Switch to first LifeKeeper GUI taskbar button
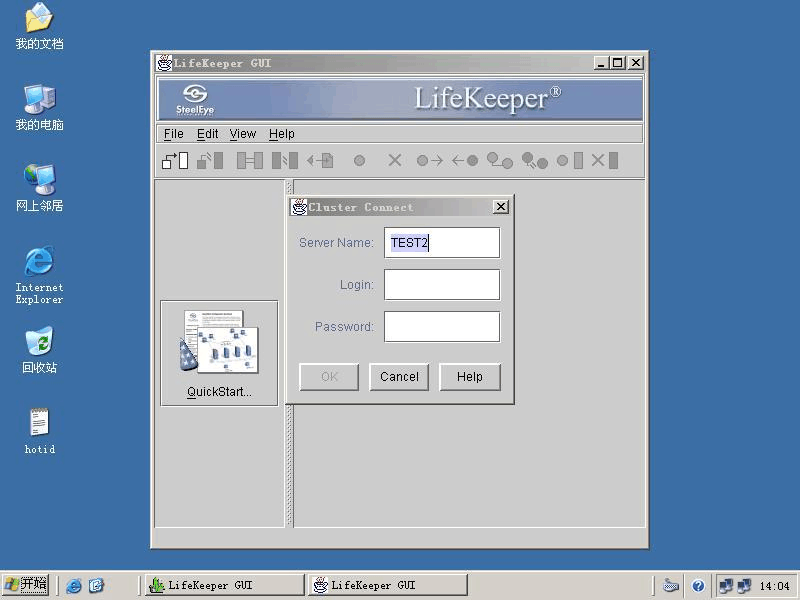The width and height of the screenshot is (800, 600). (x=224, y=585)
